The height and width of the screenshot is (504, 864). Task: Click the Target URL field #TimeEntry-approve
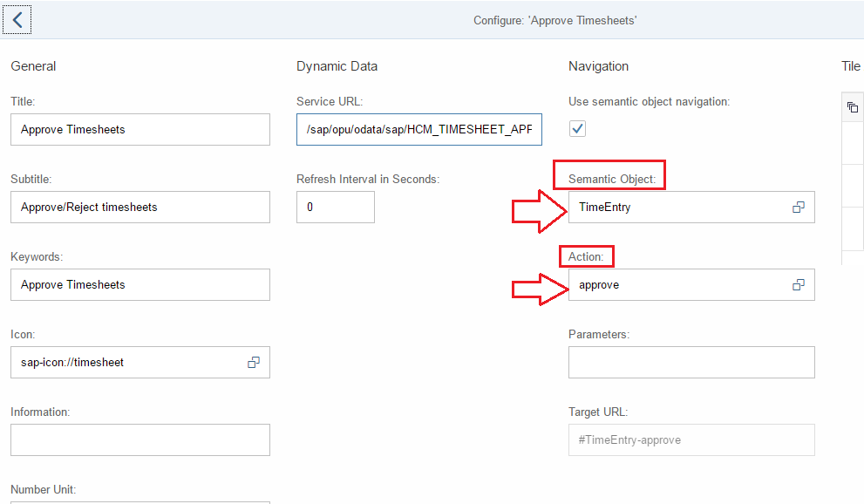click(691, 440)
